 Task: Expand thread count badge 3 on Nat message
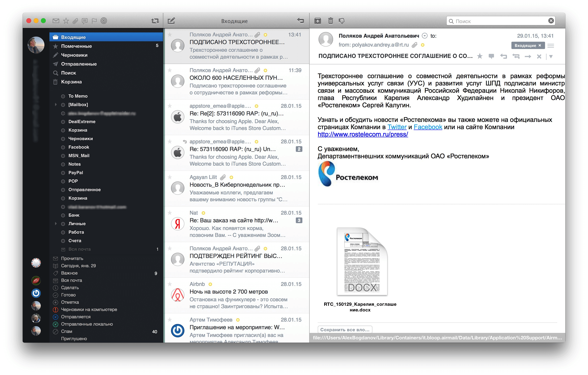pos(299,220)
